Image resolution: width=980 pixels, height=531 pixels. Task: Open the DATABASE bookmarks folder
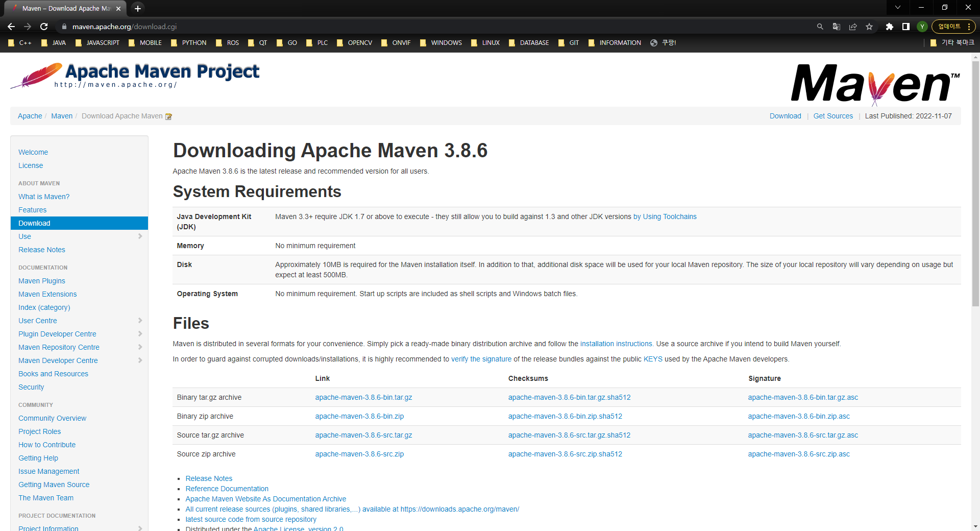(529, 43)
